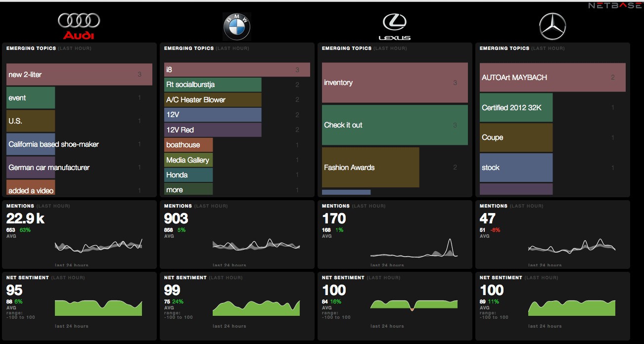Viewport: 644px width, 344px height.
Task: Click the 'California based shoe-maker' topic
Action: tap(53, 144)
